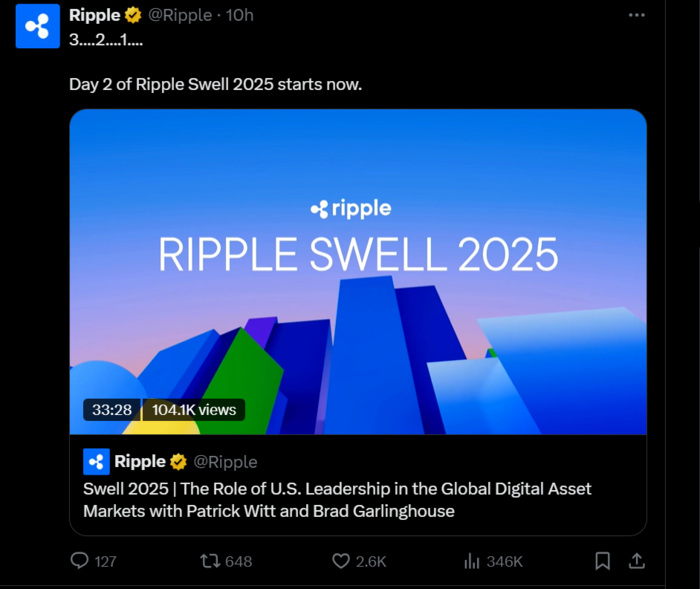The image size is (700, 589).
Task: Bookmark this Ripple tweet
Action: click(603, 561)
